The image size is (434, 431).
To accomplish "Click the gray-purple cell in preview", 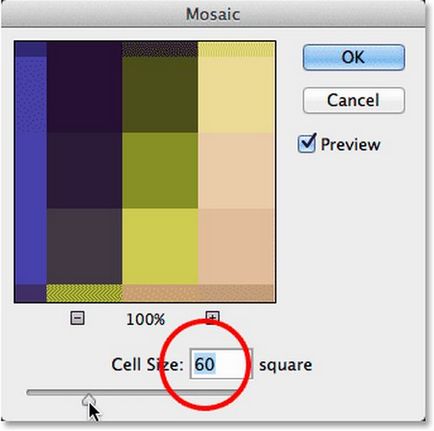I will [84, 246].
